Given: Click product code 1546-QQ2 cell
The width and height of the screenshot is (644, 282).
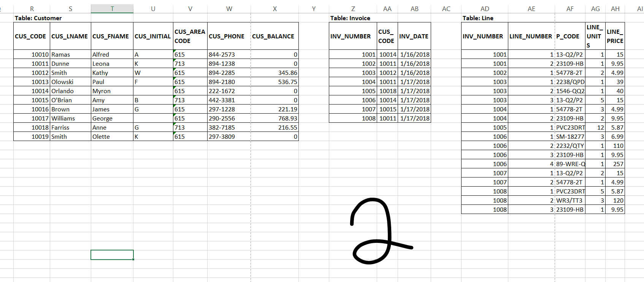Looking at the screenshot, I should [x=570, y=91].
